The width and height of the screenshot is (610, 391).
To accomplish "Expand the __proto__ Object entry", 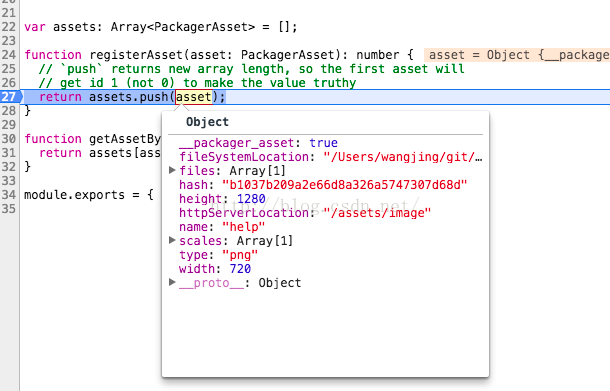I will (x=172, y=282).
